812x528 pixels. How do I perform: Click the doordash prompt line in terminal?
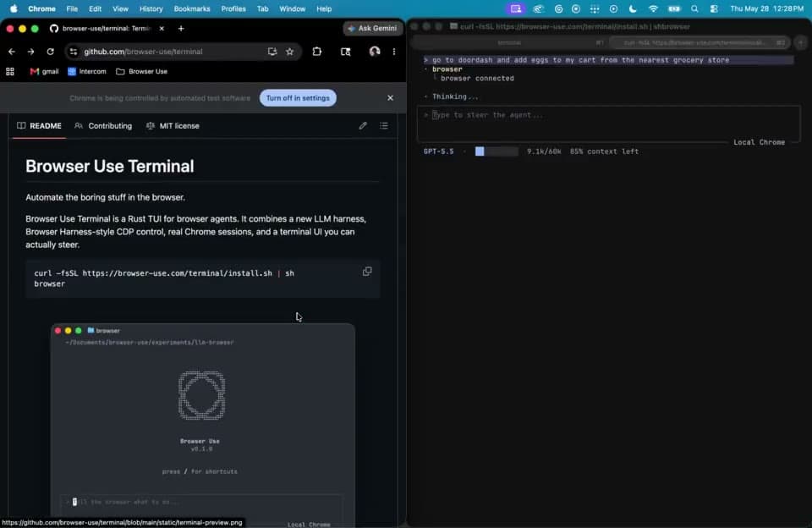609,60
